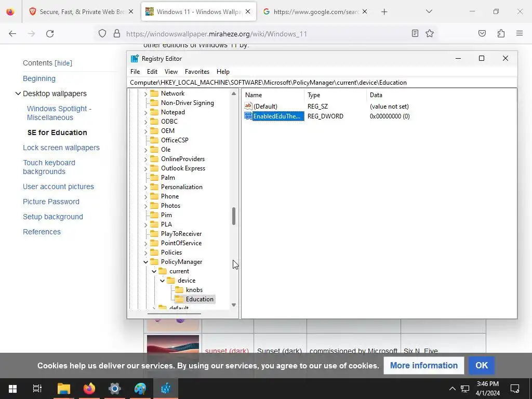
Task: Open Windows Start button
Action: [x=12, y=389]
